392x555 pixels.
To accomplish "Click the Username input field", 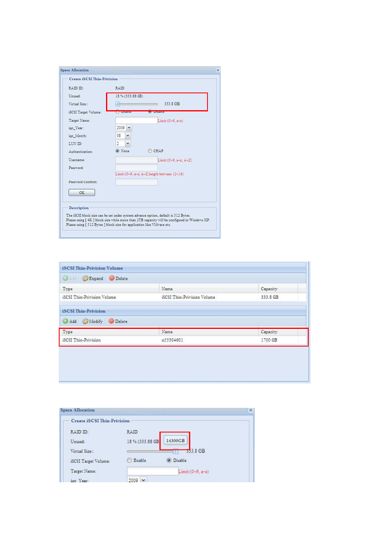I will click(x=136, y=160).
